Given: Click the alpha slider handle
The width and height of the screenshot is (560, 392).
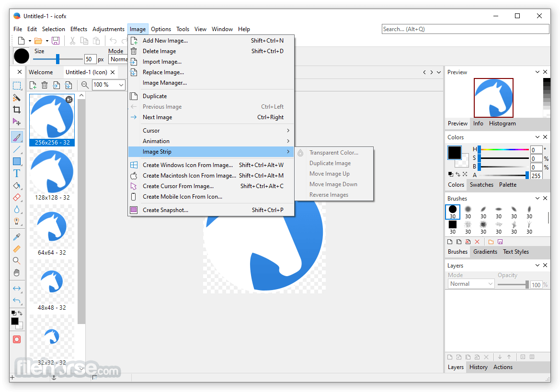Looking at the screenshot, I should (527, 175).
